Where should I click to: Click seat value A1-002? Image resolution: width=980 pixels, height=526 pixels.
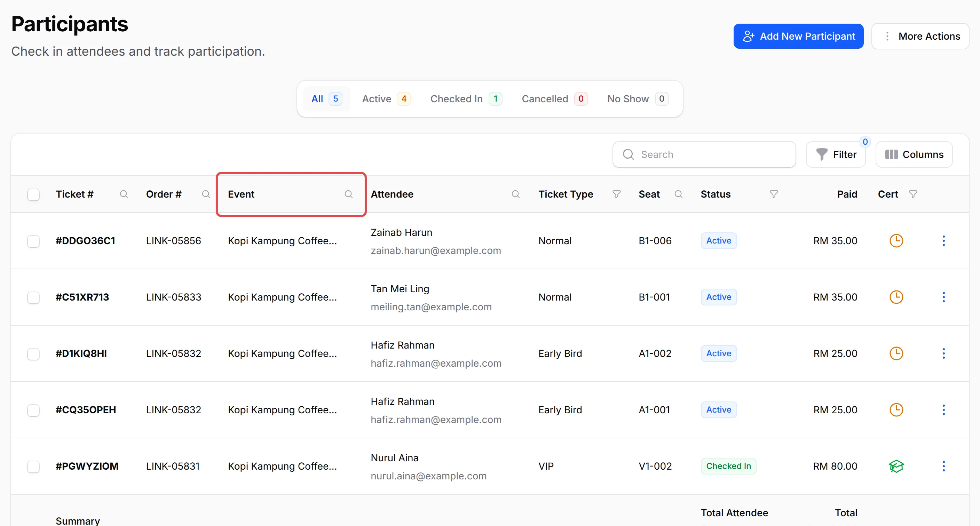tap(655, 353)
